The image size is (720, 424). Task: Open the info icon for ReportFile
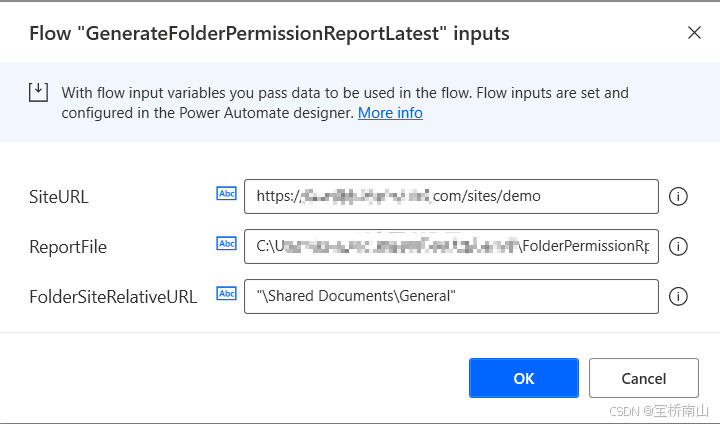(x=678, y=247)
